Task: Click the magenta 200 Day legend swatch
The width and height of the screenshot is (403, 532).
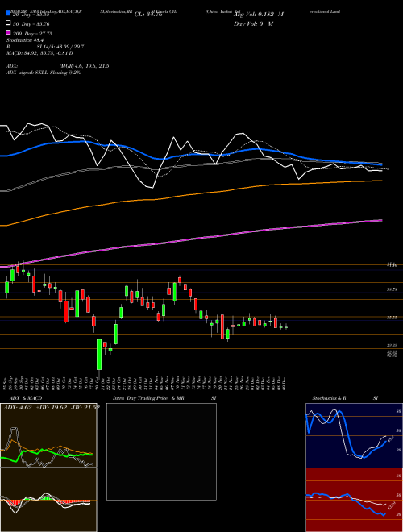Action: (8, 33)
